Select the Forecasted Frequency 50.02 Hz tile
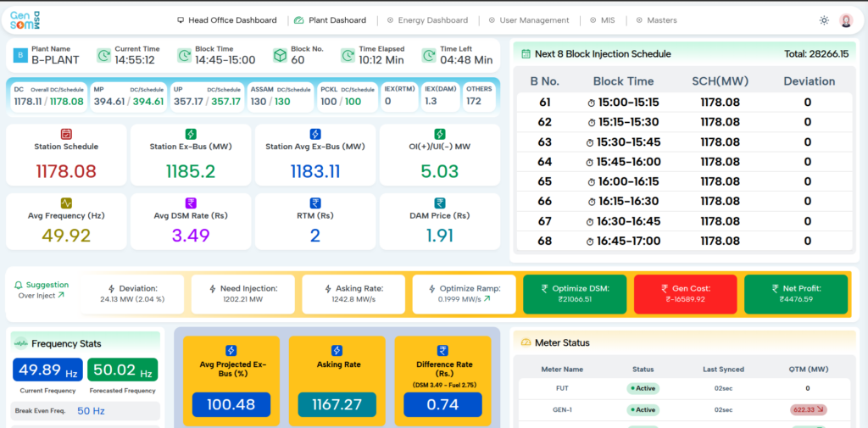Image resolution: width=868 pixels, height=428 pixels. pos(122,370)
